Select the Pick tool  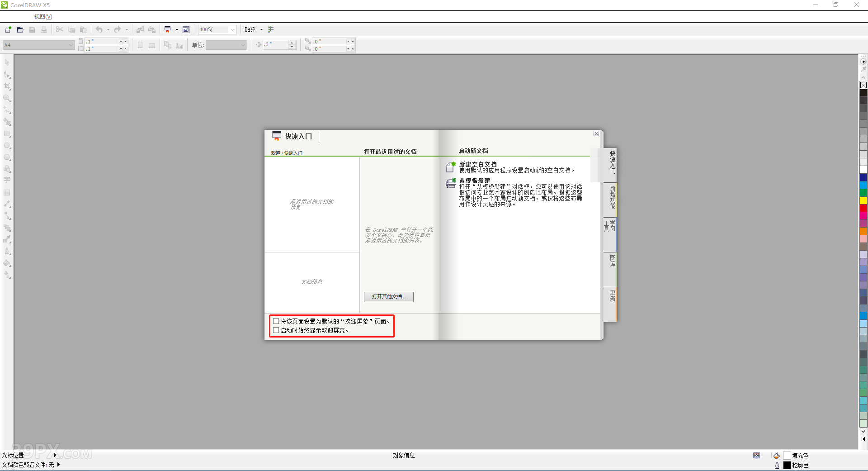7,62
